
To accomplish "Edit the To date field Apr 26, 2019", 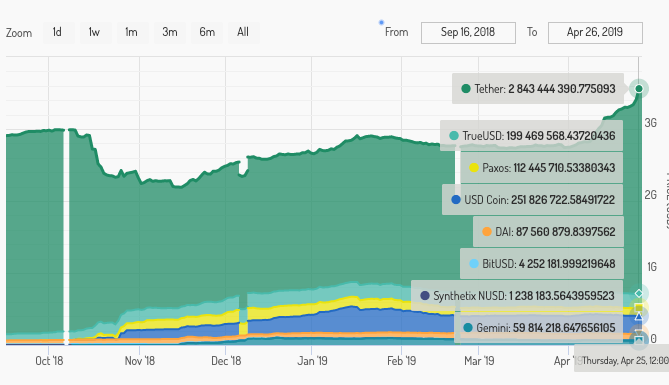I will [595, 33].
